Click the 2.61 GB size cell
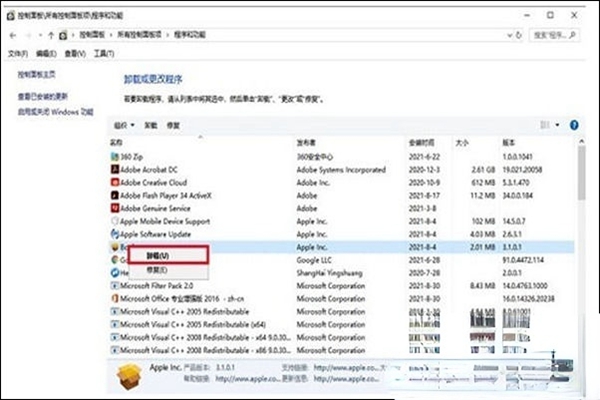Viewport: 600px width, 400px height. (x=483, y=169)
